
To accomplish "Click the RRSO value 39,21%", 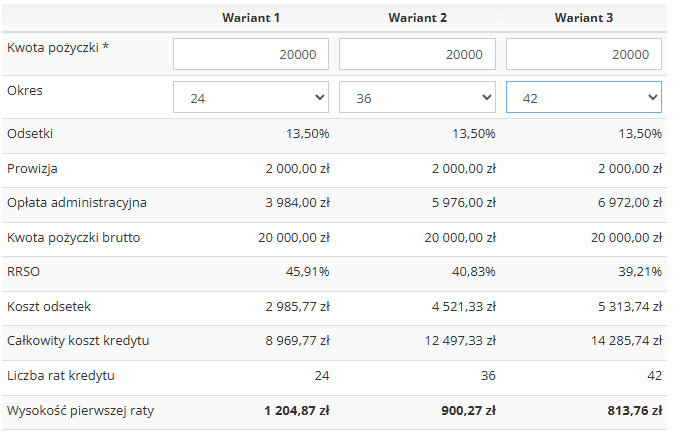I will [640, 272].
